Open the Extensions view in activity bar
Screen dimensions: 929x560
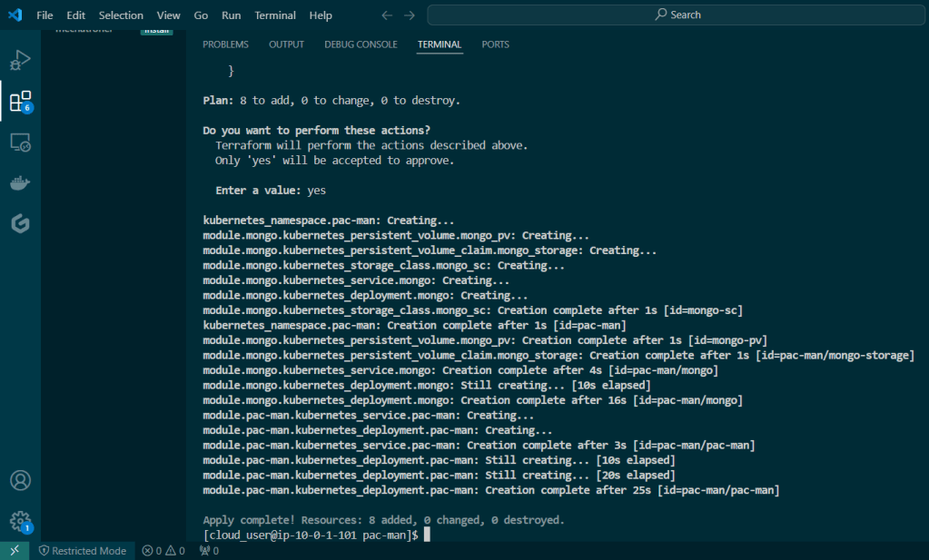tap(20, 101)
